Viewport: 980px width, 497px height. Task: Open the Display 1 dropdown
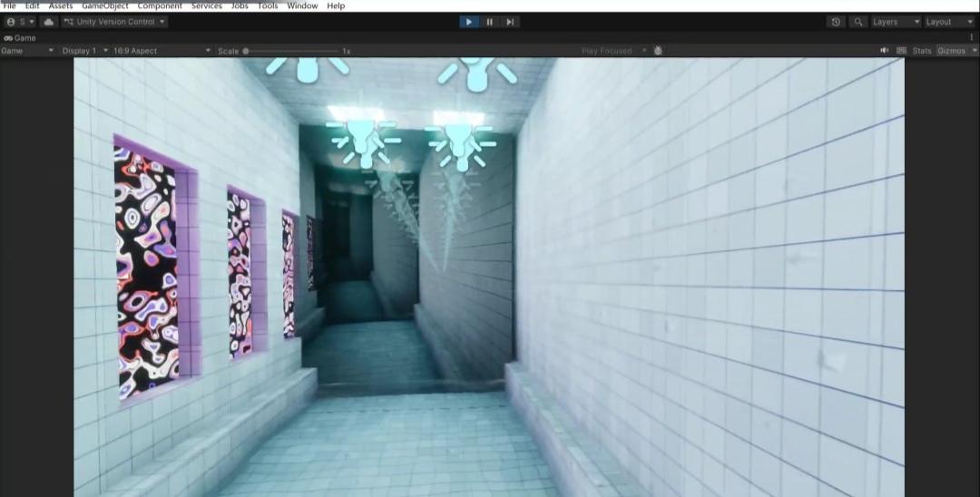click(84, 51)
